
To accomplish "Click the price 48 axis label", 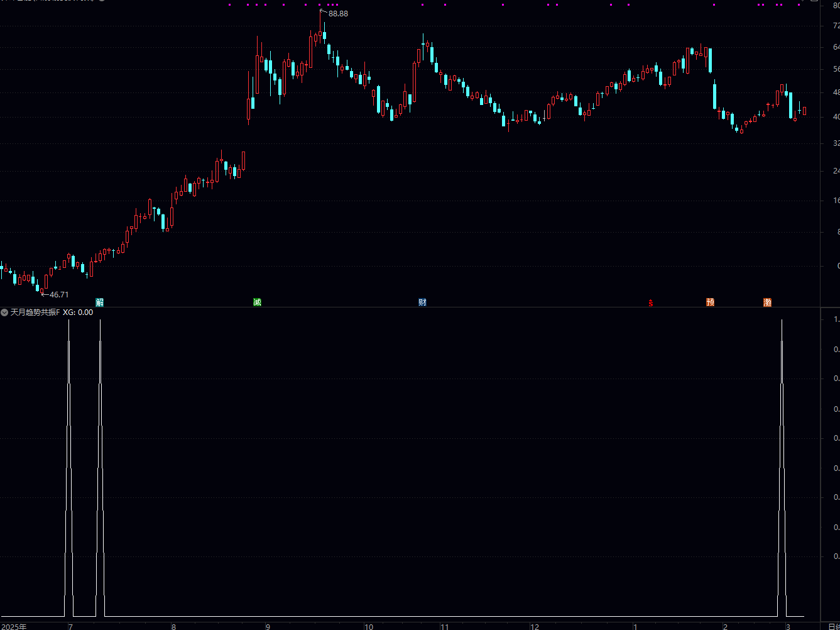I will pos(836,92).
